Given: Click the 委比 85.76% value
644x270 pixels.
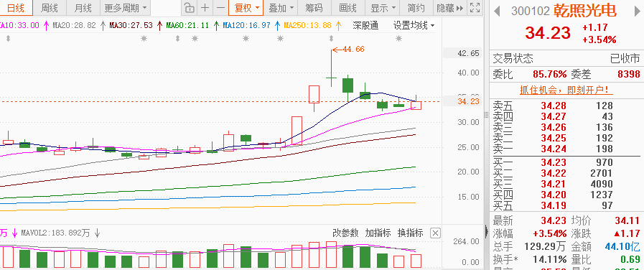Looking at the screenshot, I should click(550, 75).
